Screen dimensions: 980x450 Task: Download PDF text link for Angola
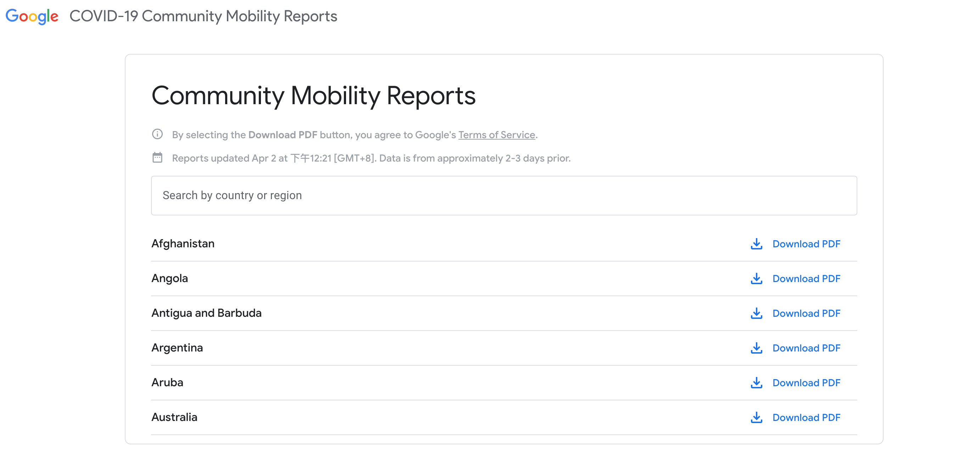[806, 279]
